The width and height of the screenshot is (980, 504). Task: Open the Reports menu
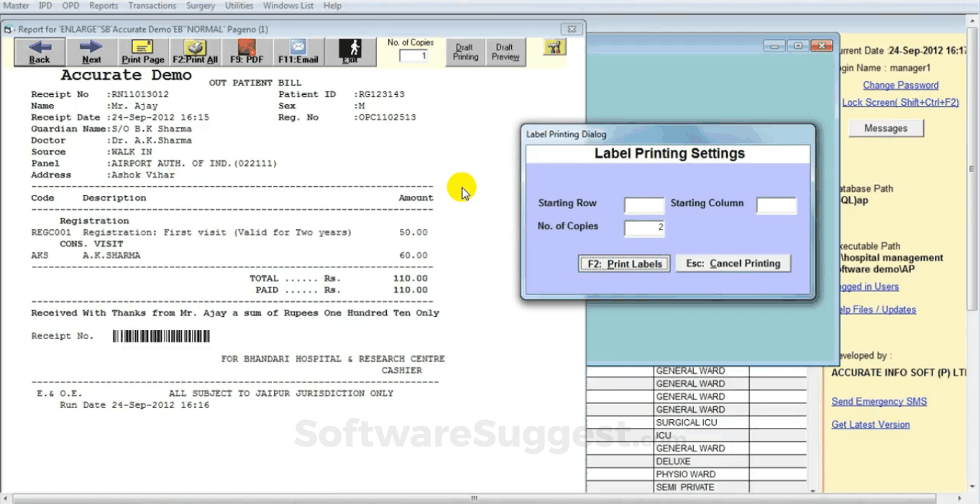(x=103, y=5)
